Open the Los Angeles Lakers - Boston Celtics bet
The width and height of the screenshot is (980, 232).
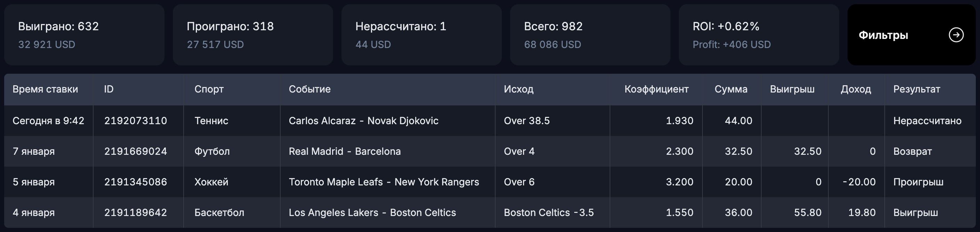pos(373,213)
